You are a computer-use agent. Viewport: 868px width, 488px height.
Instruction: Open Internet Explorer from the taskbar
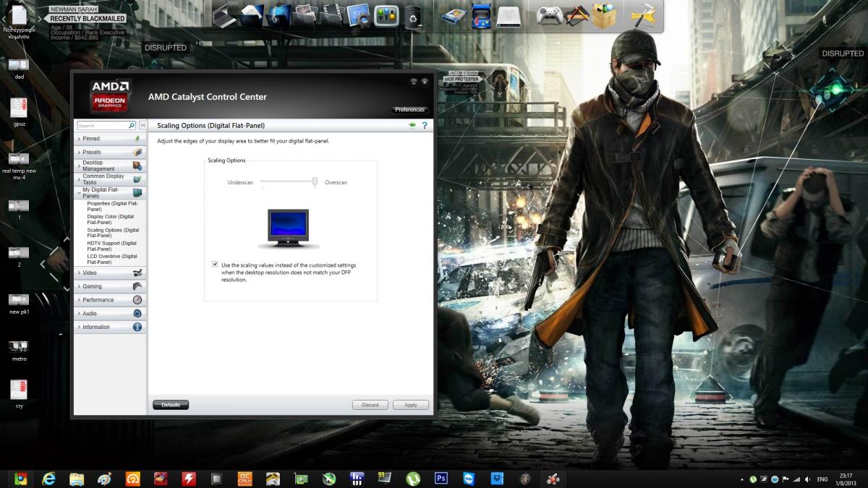49,479
